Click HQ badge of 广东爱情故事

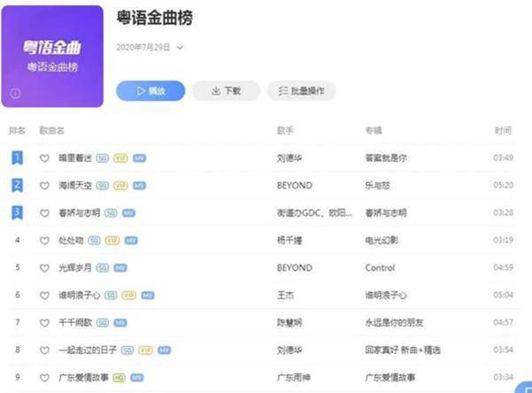click(120, 378)
